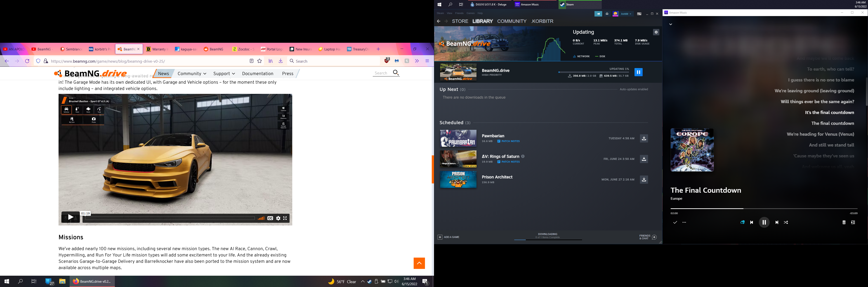Open Malwarebytes extension icon
The height and width of the screenshot is (287, 868).
coord(397,61)
